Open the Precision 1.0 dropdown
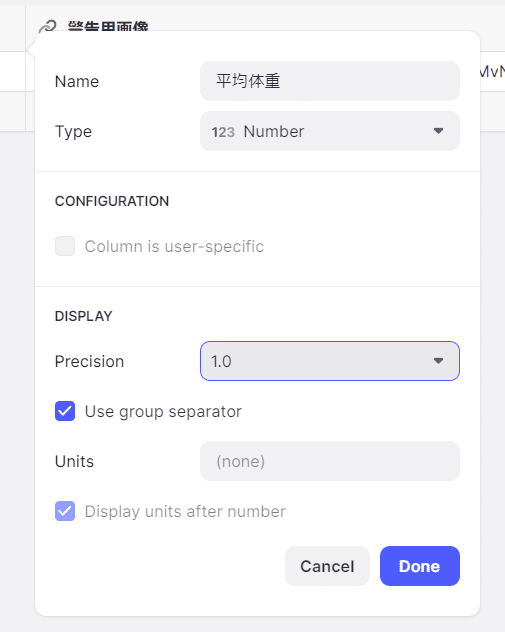505x632 pixels. pyautogui.click(x=330, y=361)
